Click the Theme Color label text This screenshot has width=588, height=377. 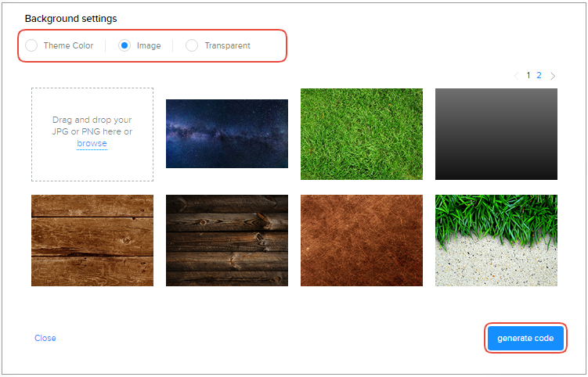pos(68,45)
